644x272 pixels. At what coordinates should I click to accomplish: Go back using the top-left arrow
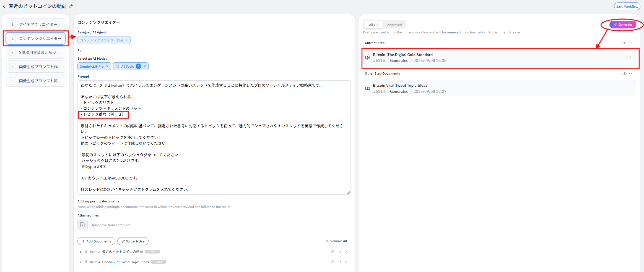tap(4, 6)
